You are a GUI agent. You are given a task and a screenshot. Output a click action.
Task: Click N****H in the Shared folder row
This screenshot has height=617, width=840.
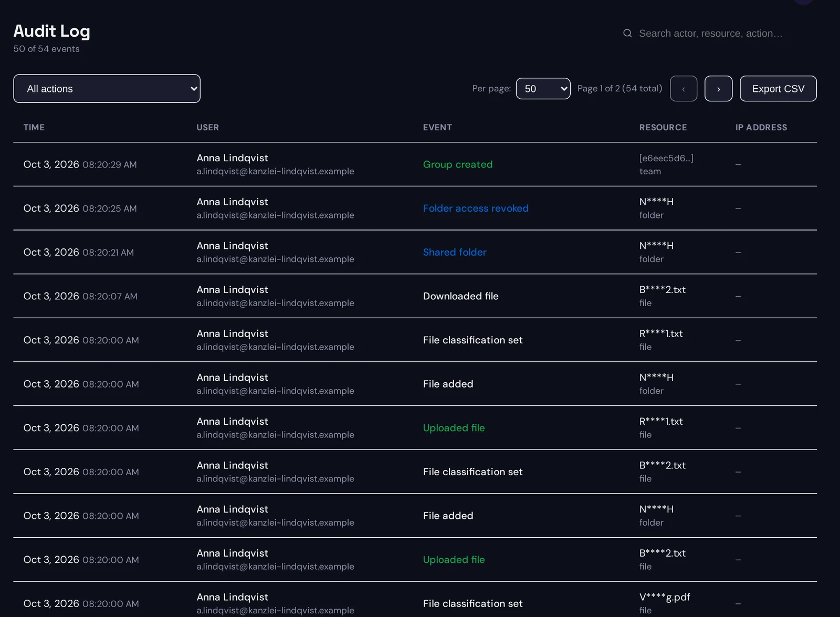point(656,246)
